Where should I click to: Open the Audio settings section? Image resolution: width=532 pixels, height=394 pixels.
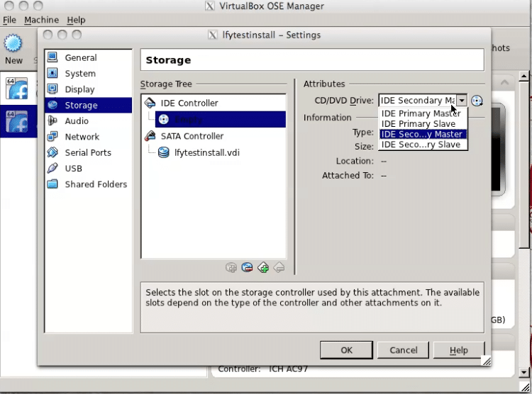point(77,121)
